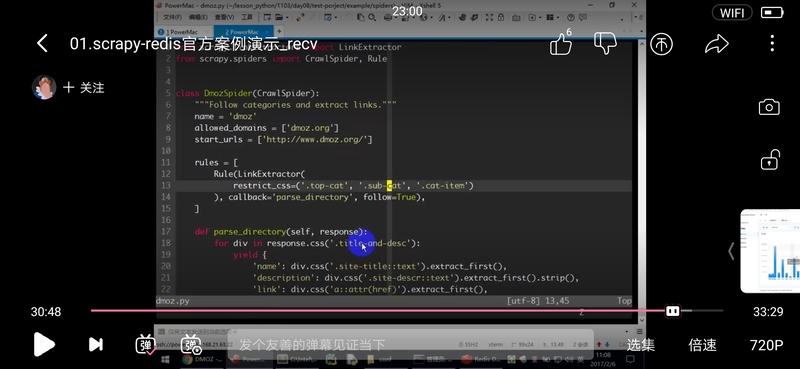Screen dimensions: 800x369
Task: Move the pink progress bar handle
Action: 672,311
